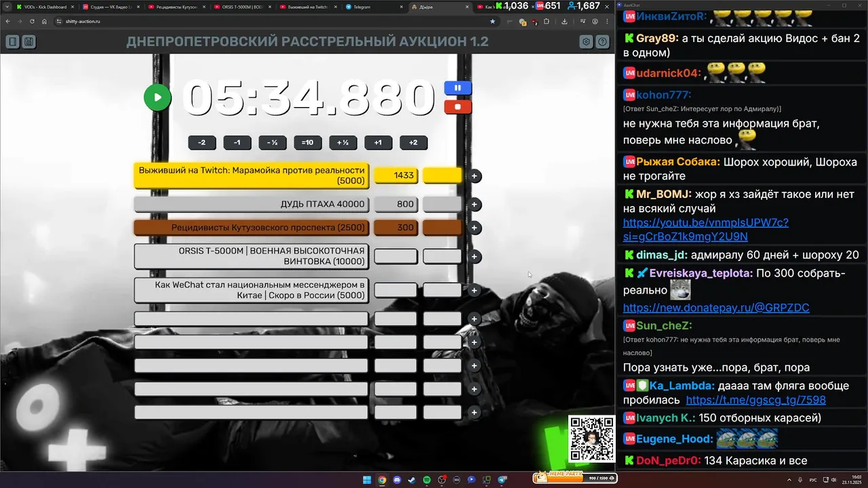Select lot Рецидивисты Кутузовского проспекта
This screenshot has height=488, width=868.
click(252, 228)
